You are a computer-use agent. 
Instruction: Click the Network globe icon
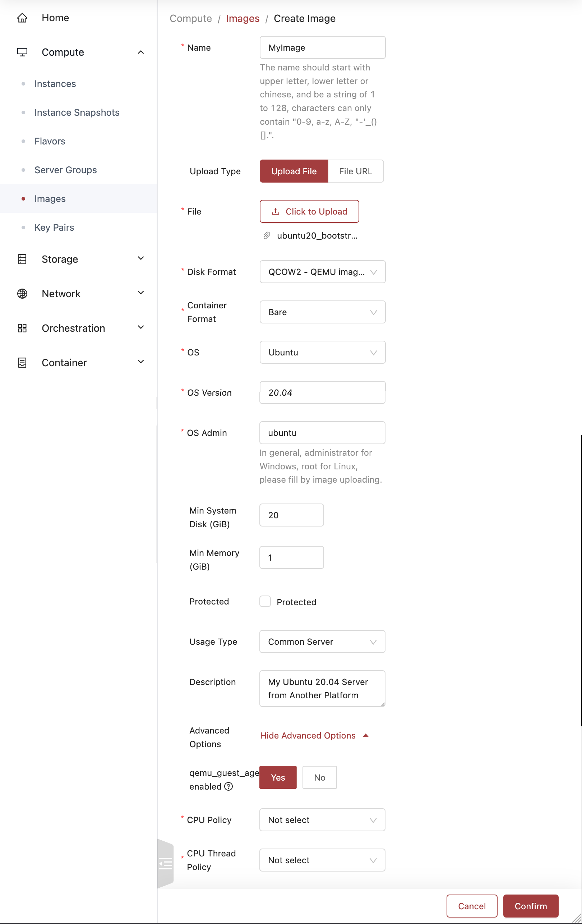tap(22, 293)
